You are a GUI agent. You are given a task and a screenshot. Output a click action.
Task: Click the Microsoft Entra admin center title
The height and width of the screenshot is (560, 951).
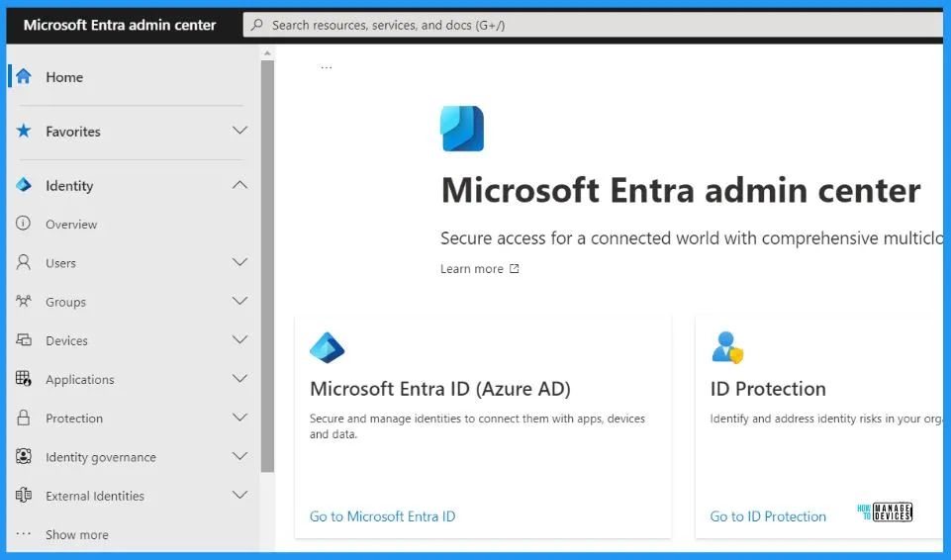[x=120, y=25]
